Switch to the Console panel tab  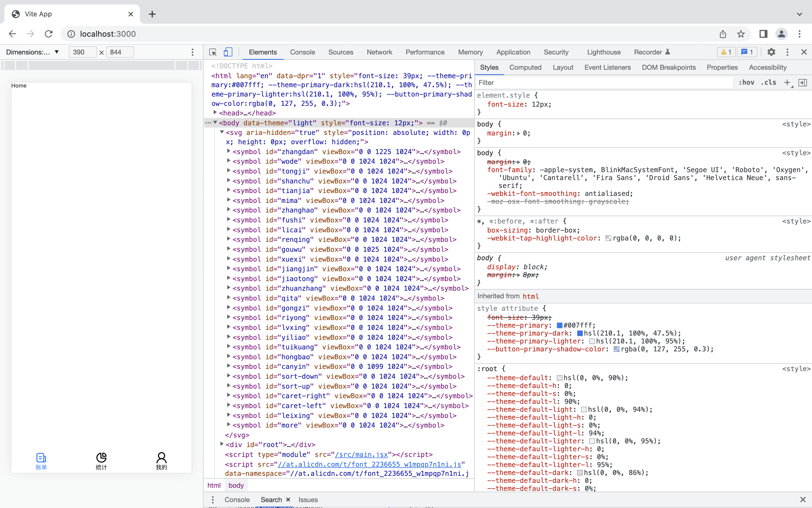[302, 52]
